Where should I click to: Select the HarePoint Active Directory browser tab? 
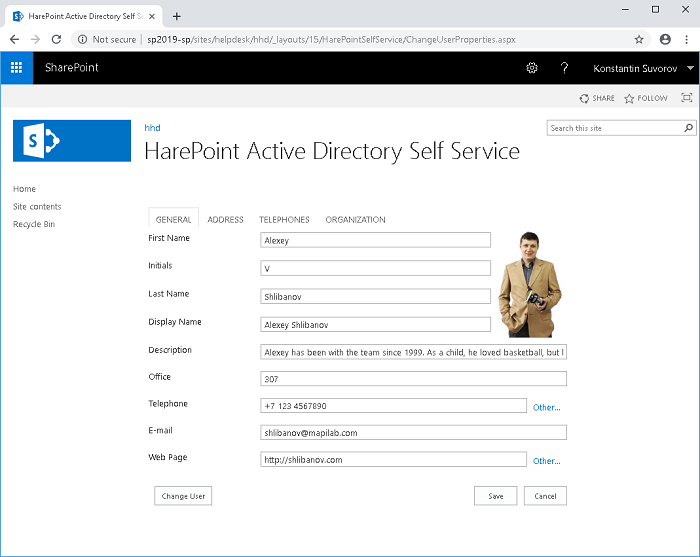(x=83, y=17)
